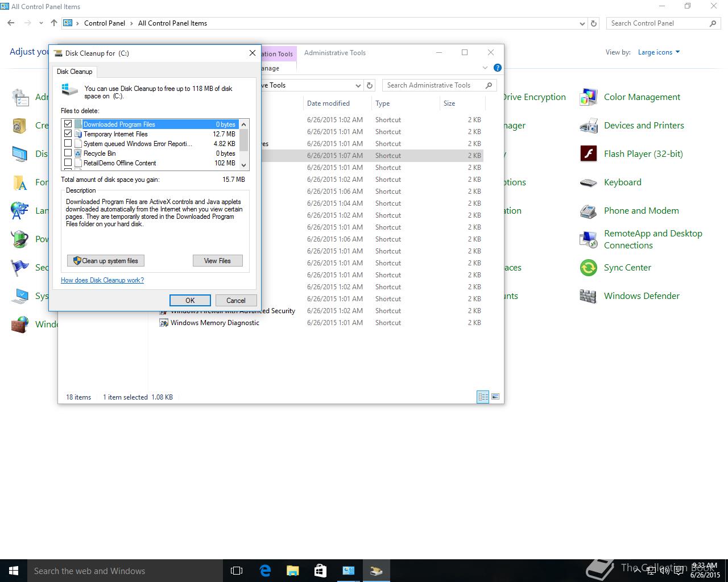Go back in Control Panel navigation

[11, 23]
